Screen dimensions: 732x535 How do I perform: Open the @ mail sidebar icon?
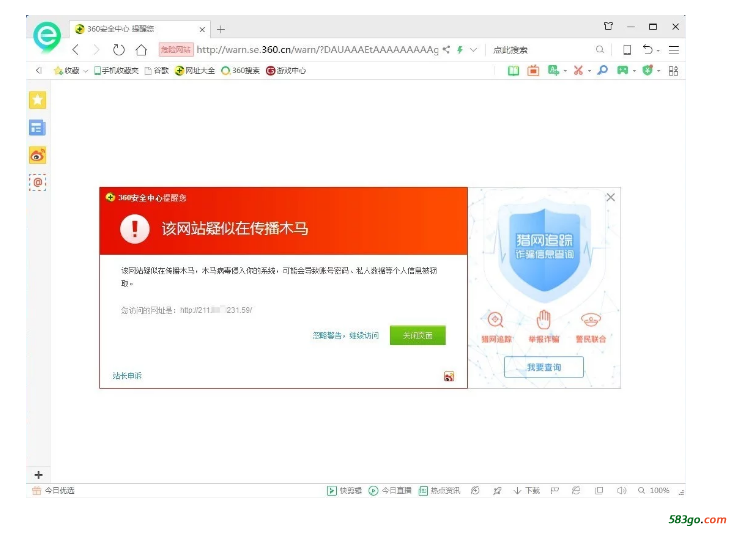tap(37, 182)
